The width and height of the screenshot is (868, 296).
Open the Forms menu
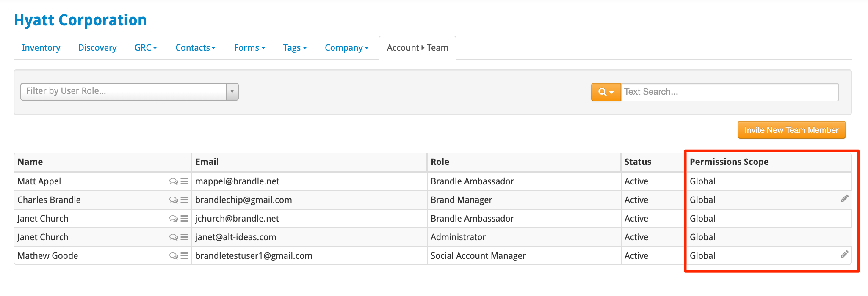click(249, 48)
